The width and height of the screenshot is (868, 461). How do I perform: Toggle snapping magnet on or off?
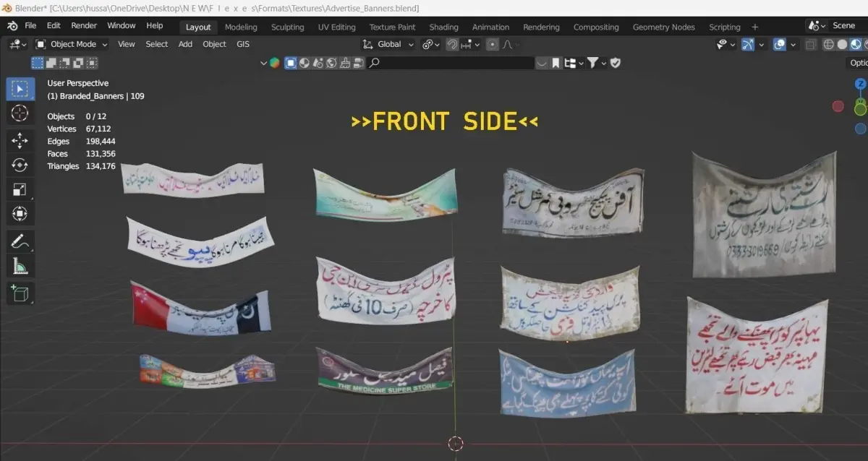[452, 44]
